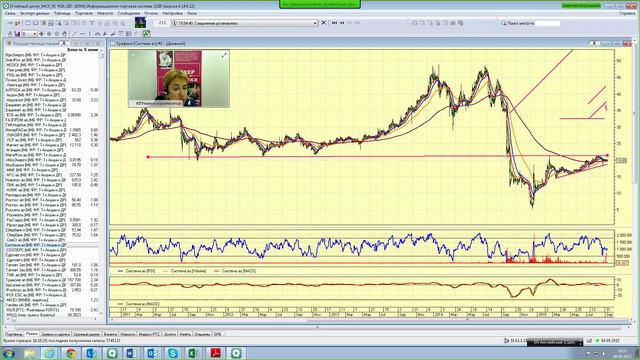Open Outlook from taskbar
640x360 pixels.
tap(152, 353)
